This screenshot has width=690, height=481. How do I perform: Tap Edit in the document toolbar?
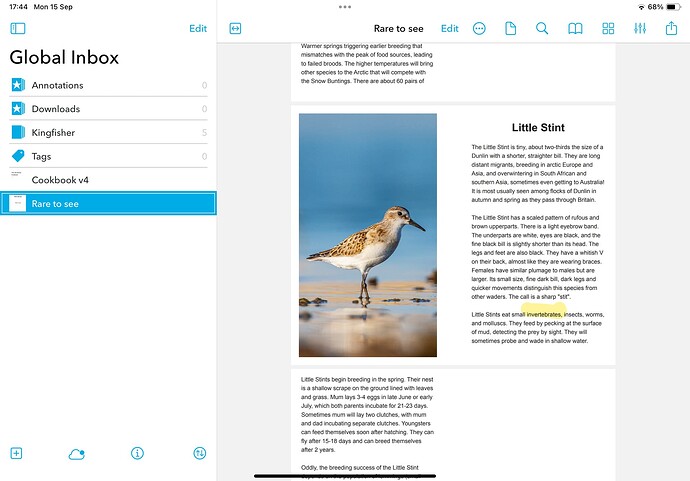[x=450, y=29]
